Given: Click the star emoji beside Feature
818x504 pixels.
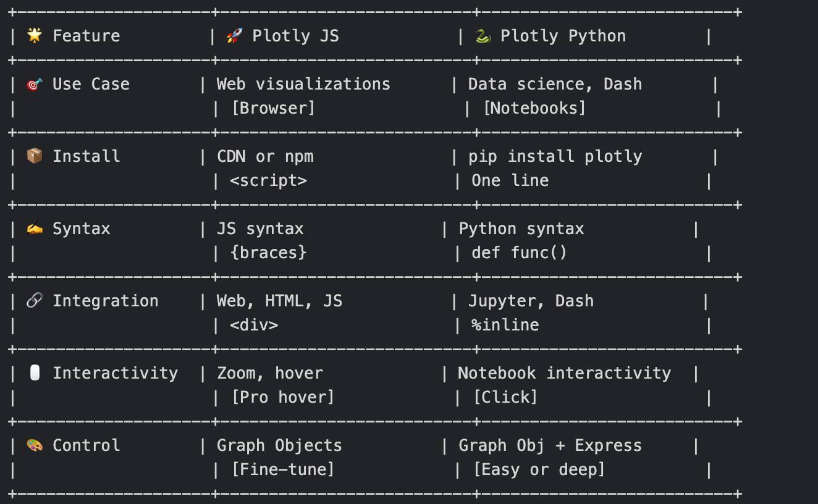Looking at the screenshot, I should (x=35, y=35).
